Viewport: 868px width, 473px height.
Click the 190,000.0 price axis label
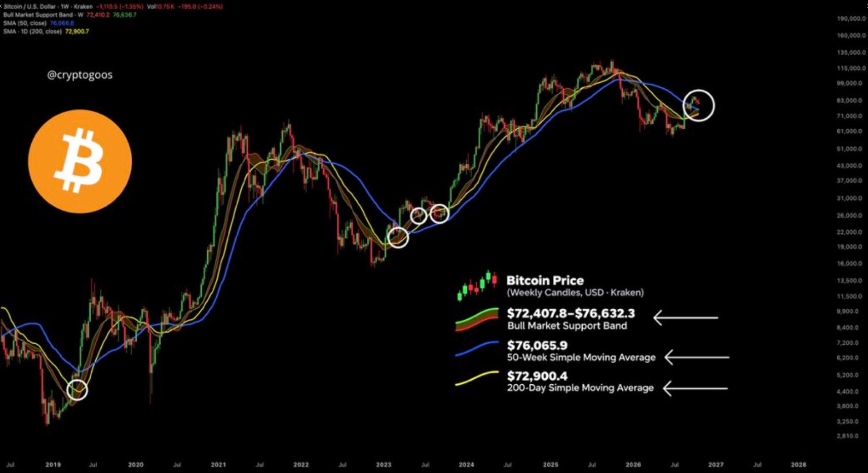click(x=851, y=18)
